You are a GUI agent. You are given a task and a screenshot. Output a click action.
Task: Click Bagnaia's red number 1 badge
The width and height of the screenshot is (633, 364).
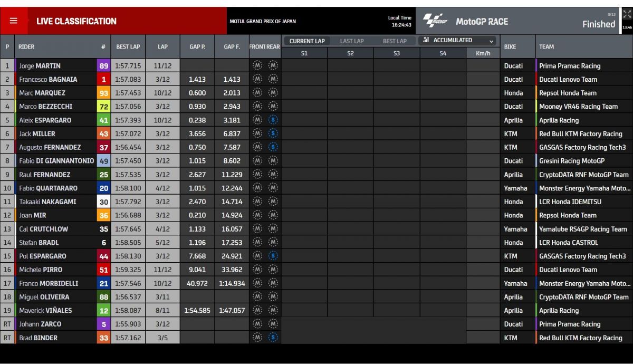[103, 79]
